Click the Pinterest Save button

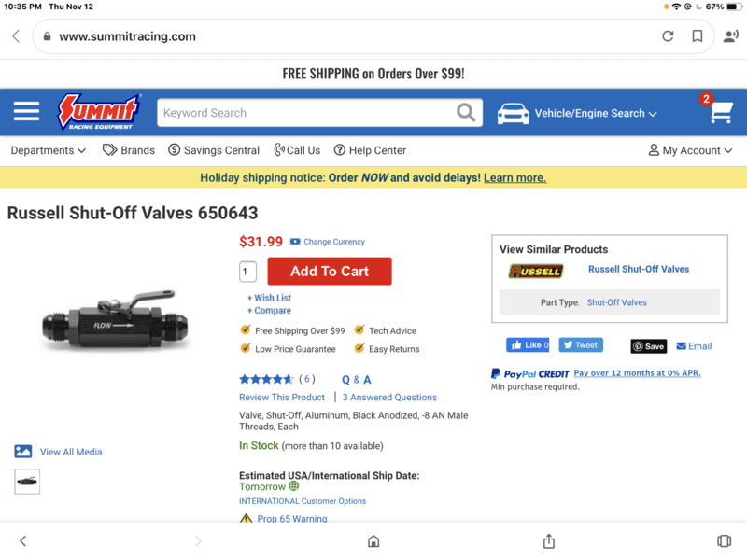pos(649,345)
